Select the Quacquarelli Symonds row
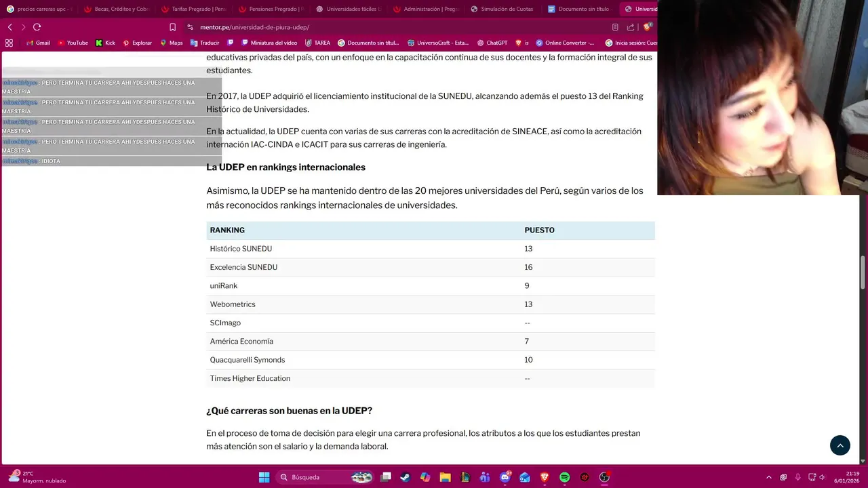 coord(431,360)
